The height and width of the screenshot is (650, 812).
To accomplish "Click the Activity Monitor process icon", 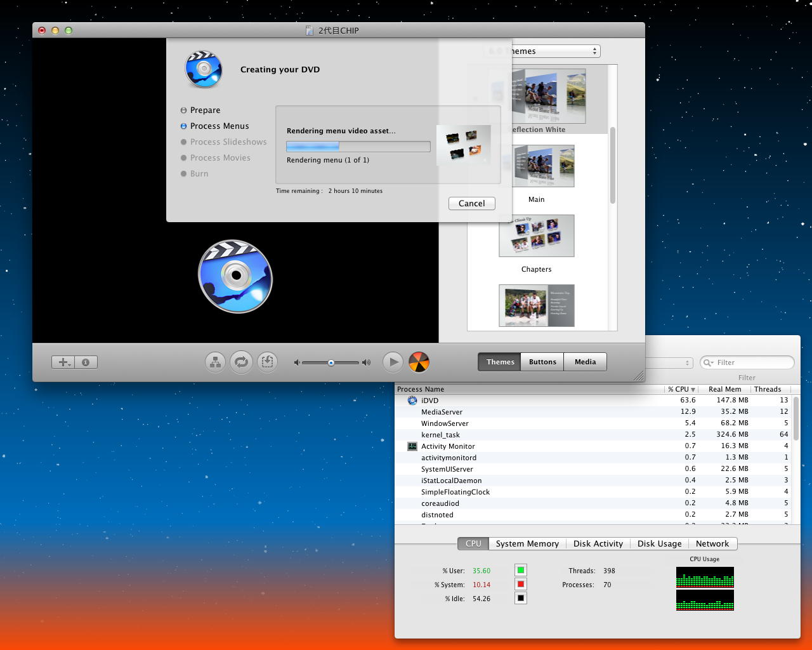I will tap(412, 446).
